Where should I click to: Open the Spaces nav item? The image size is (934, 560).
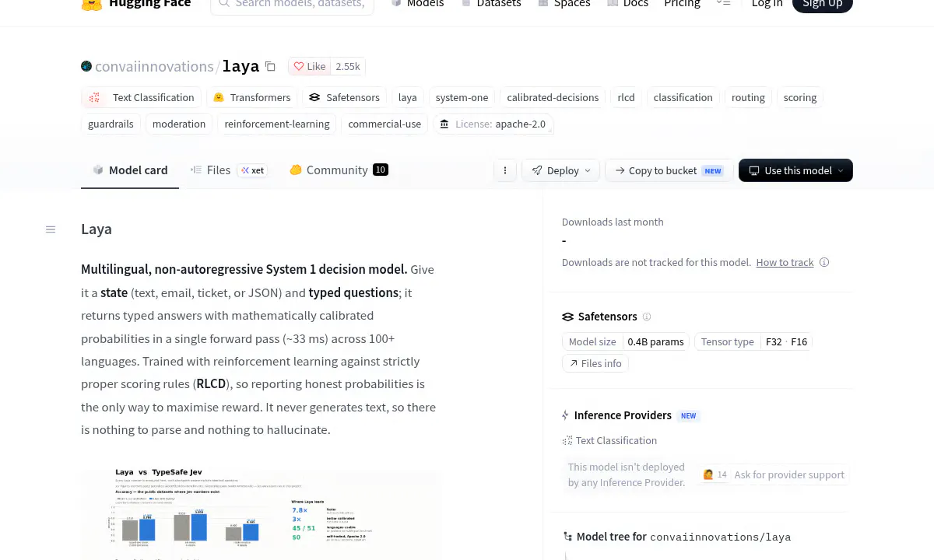(564, 4)
